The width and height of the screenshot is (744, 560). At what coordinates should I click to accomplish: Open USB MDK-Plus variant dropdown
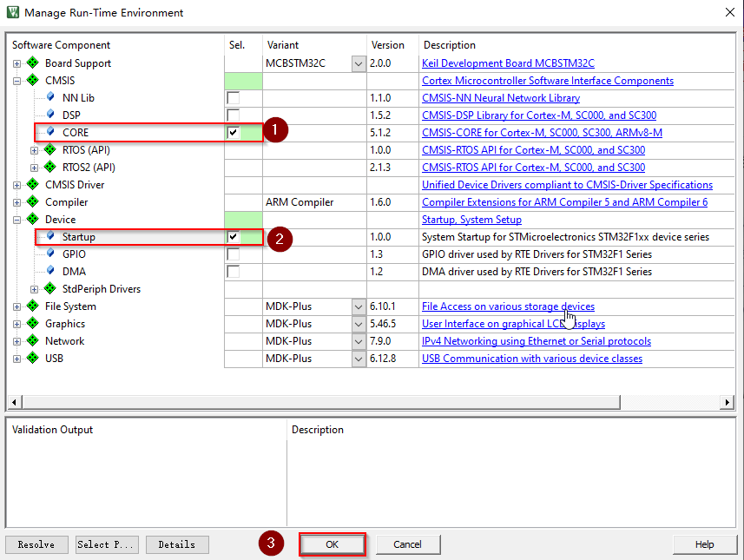coord(359,359)
